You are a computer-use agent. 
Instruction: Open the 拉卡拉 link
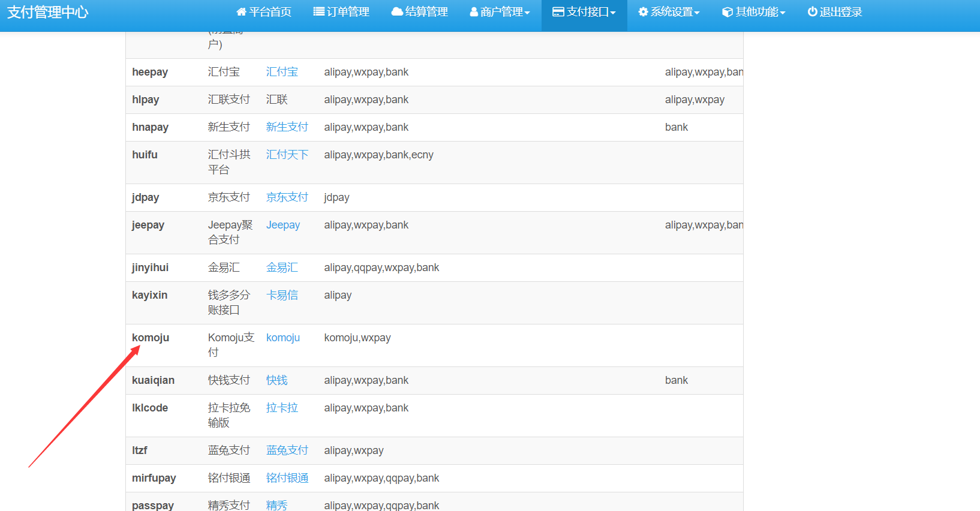coord(282,408)
